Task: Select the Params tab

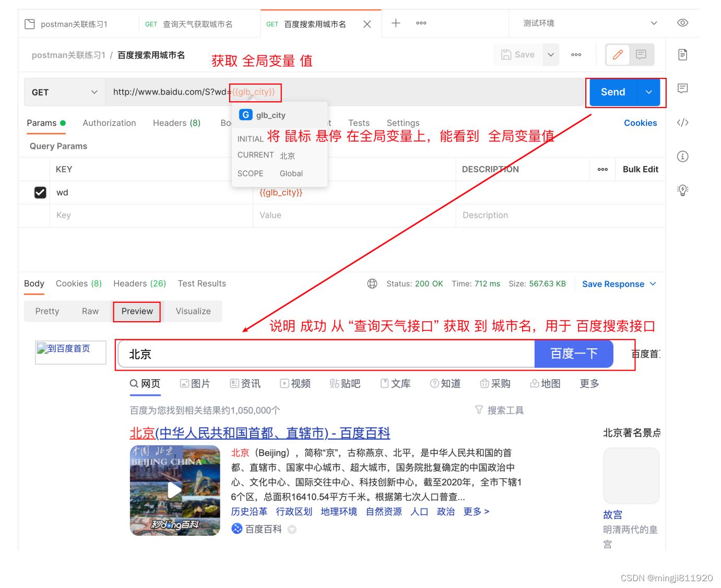Action: 46,123
